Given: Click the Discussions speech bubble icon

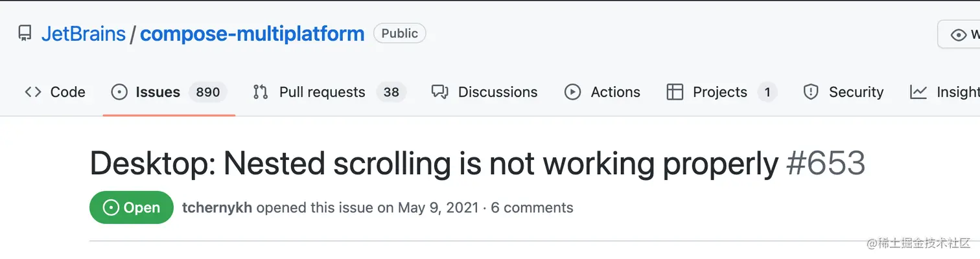Looking at the screenshot, I should [x=440, y=92].
